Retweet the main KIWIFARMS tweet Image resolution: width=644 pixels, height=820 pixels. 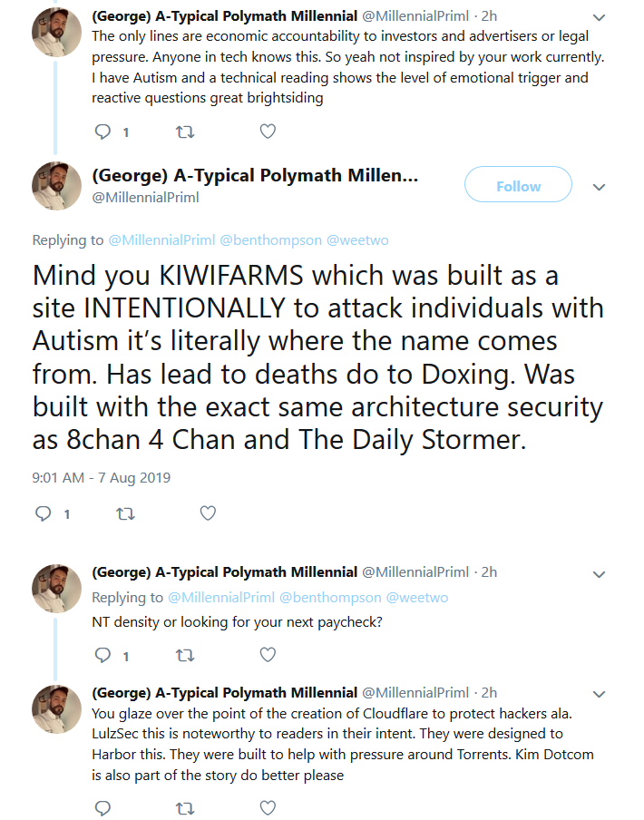pyautogui.click(x=125, y=514)
